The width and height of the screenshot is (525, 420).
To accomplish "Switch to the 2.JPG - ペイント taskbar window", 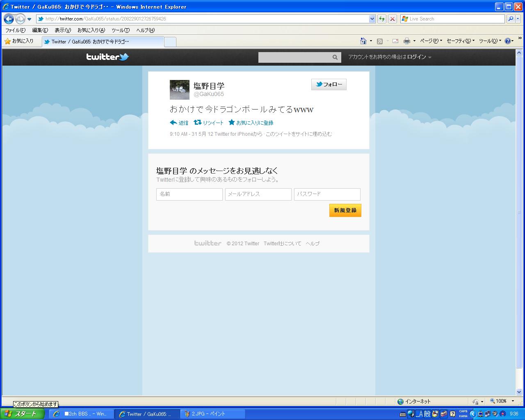I will (213, 414).
